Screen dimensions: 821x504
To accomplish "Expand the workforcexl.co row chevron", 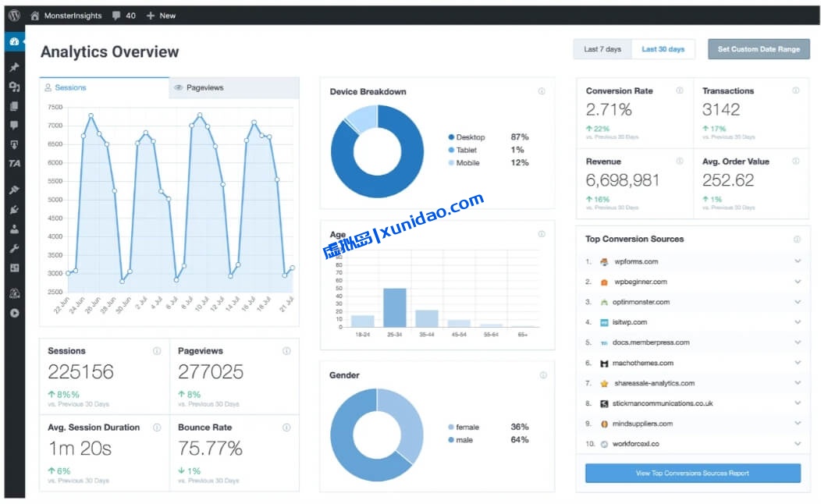I will click(x=798, y=444).
